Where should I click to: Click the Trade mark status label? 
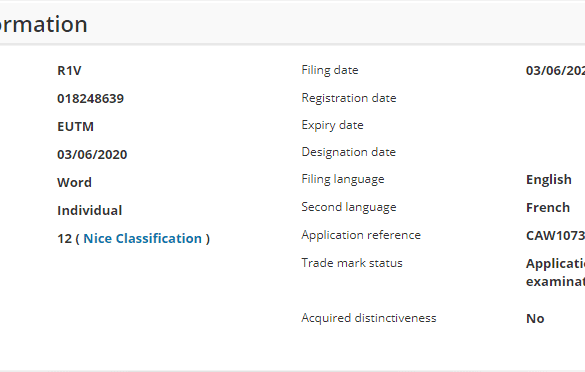point(352,263)
